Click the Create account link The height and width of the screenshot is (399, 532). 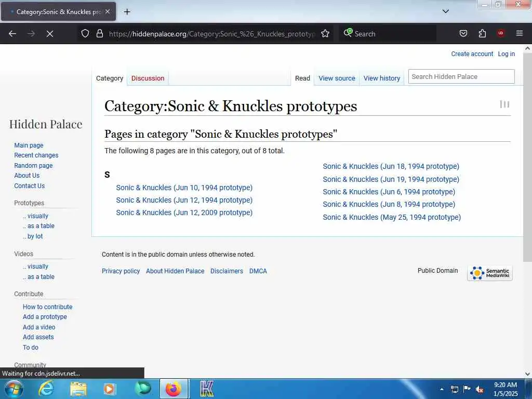point(472,54)
